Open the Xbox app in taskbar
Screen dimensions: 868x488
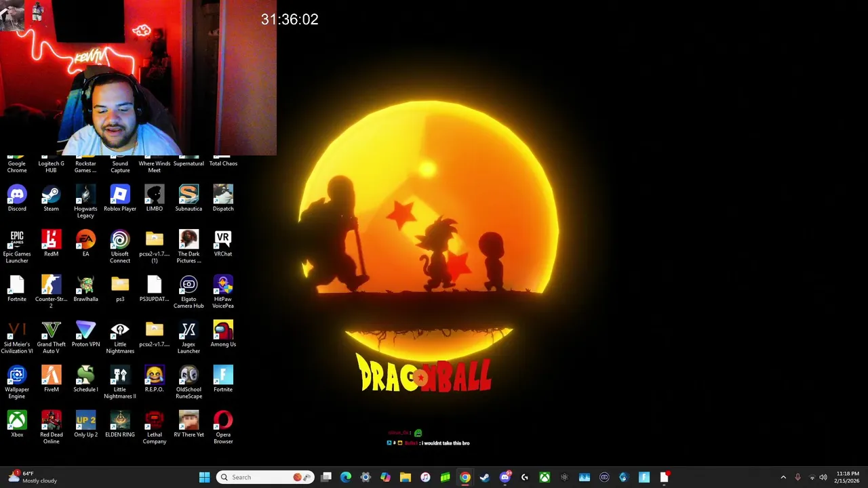coord(545,477)
